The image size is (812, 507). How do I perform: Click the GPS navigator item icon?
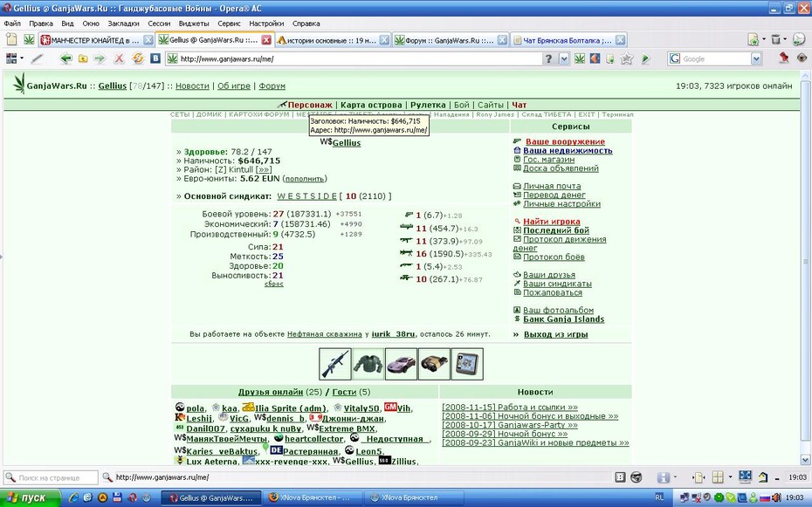467,364
